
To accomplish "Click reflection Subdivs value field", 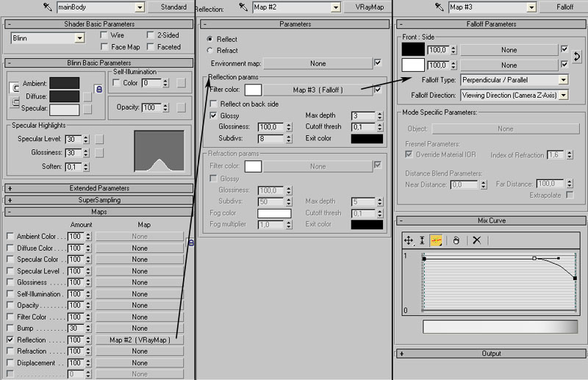I will click(x=270, y=138).
